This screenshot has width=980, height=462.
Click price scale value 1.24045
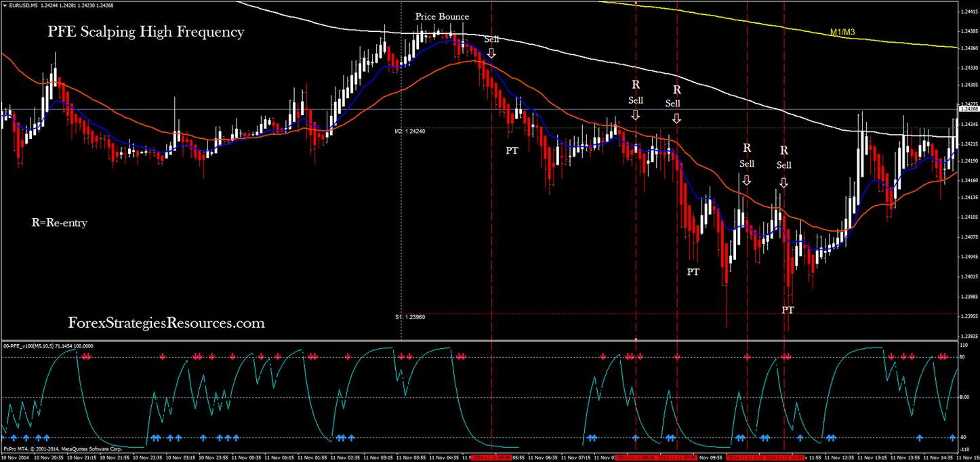pos(969,257)
